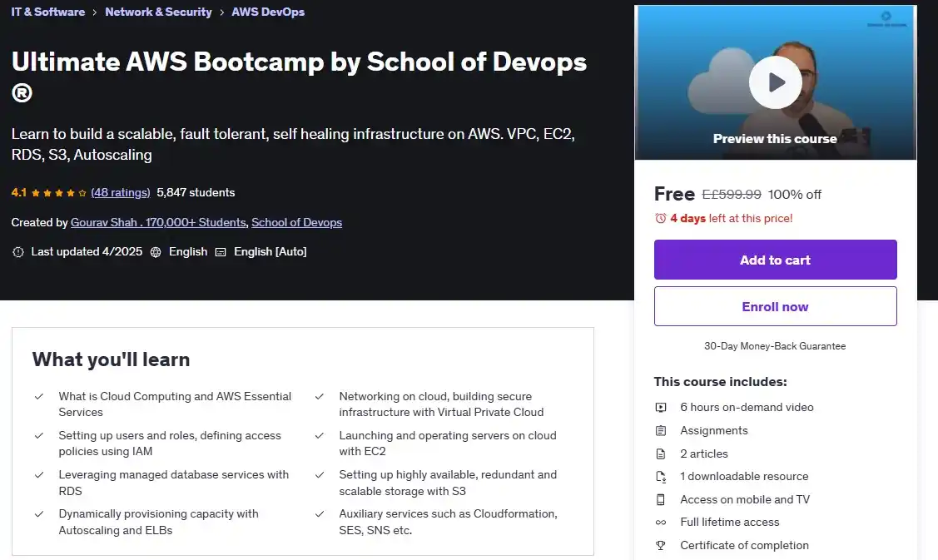The image size is (938, 560).
Task: Click the Full lifetime access text
Action: point(730,523)
